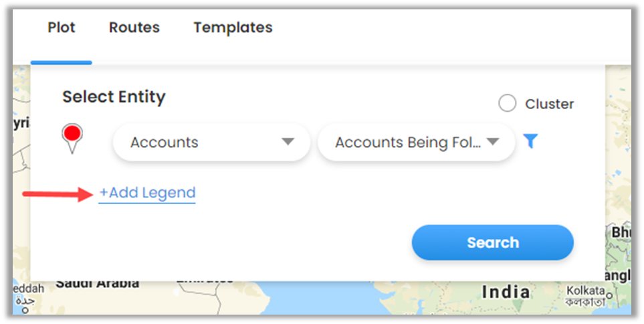
Task: Click the Jeddah label on the map
Action: tap(28, 288)
